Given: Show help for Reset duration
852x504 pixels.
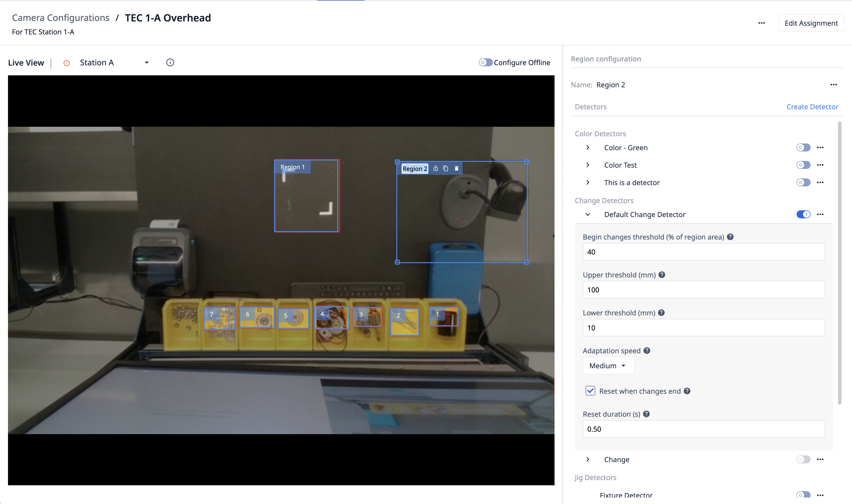Looking at the screenshot, I should [646, 414].
